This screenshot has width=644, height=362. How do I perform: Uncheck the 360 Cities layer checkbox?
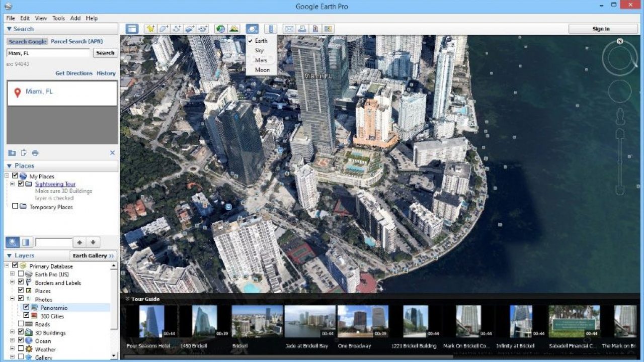[x=26, y=316]
